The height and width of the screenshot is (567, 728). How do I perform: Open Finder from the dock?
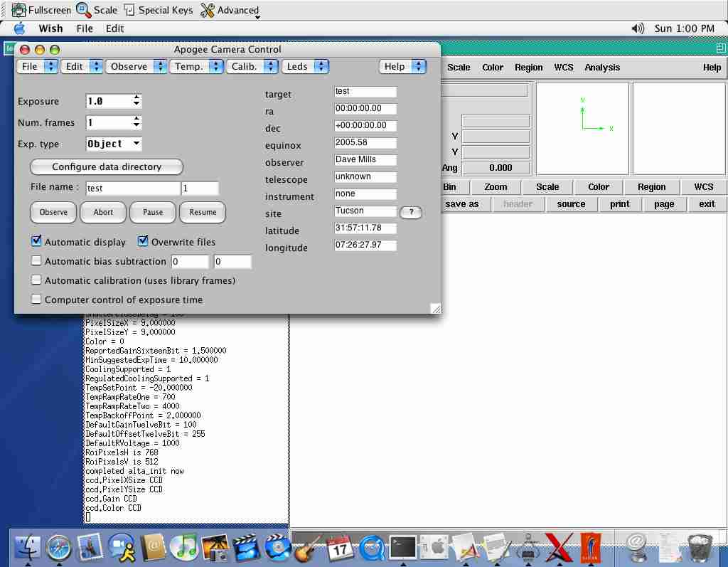coord(28,546)
